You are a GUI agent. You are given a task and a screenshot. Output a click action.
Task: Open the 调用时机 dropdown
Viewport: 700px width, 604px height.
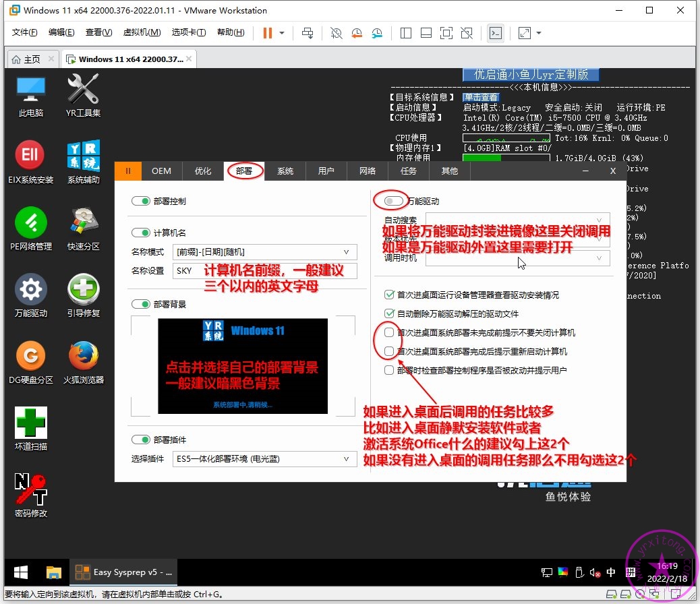(518, 258)
